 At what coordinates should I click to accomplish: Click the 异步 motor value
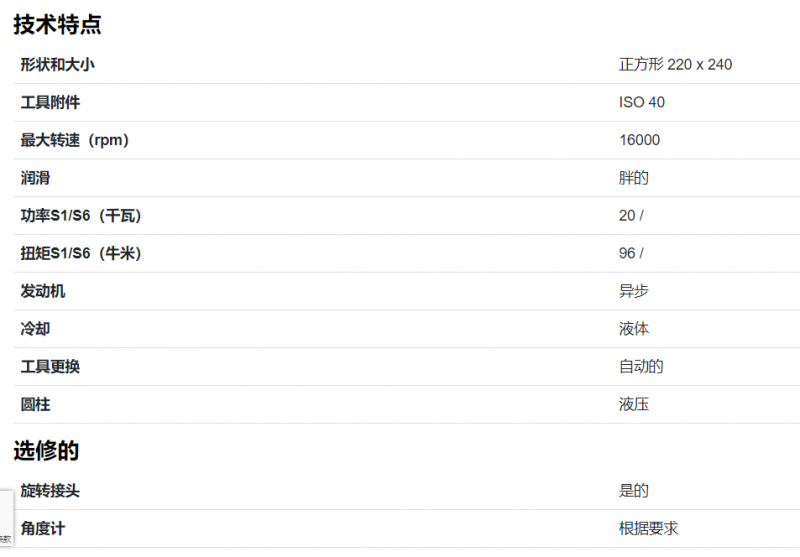point(634,291)
